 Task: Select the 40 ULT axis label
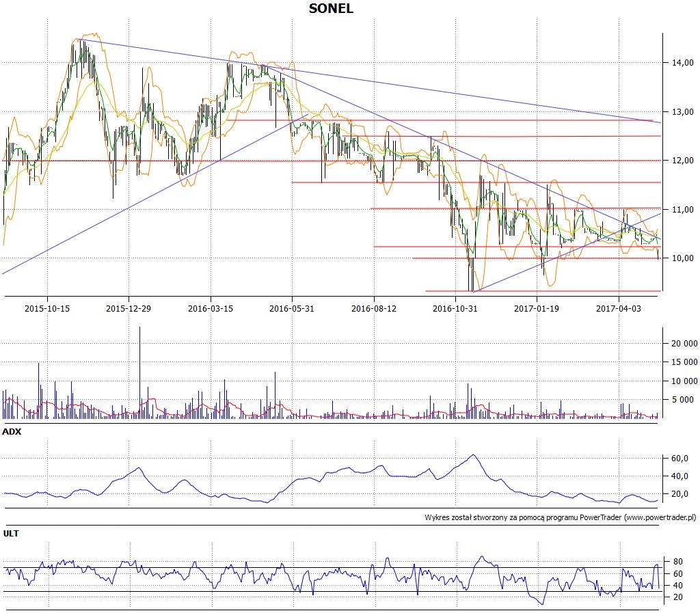[x=677, y=586]
